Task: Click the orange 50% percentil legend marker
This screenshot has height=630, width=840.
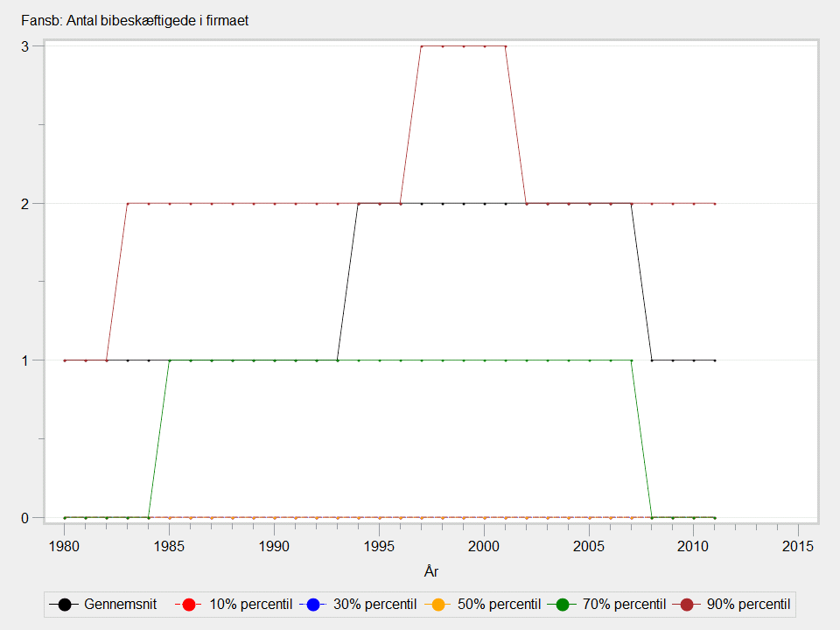Action: tap(438, 605)
